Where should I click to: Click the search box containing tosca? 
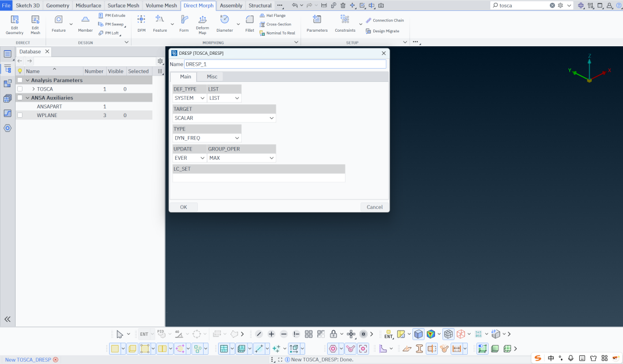524,6
